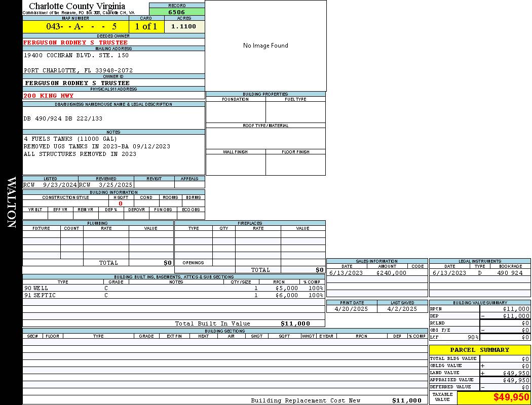Image resolution: width=532 pixels, height=405 pixels.
Task: Click the print date 4/20/2025
Action: tap(352, 309)
